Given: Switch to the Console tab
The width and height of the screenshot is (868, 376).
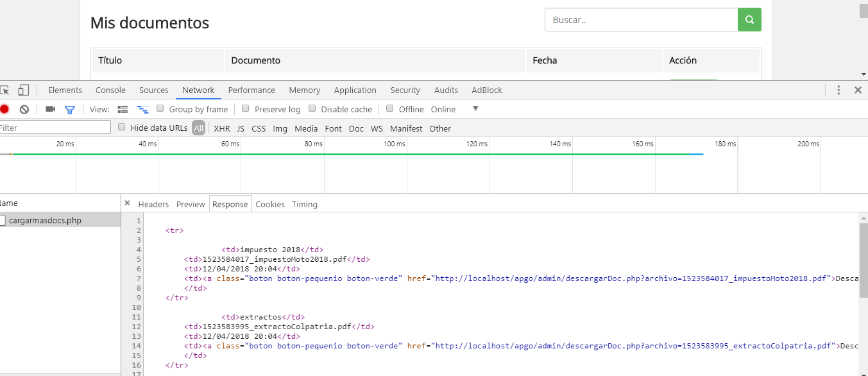Looking at the screenshot, I should 110,90.
